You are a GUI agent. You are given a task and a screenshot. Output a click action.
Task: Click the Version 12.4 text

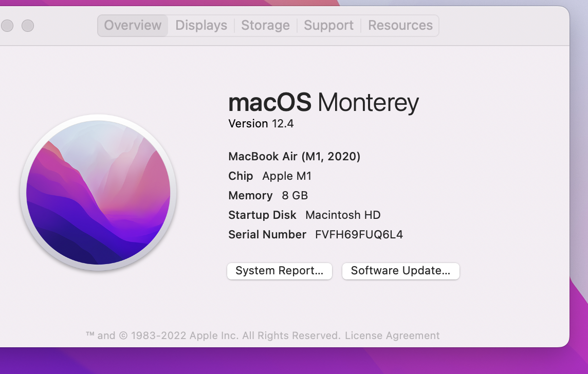pyautogui.click(x=261, y=124)
